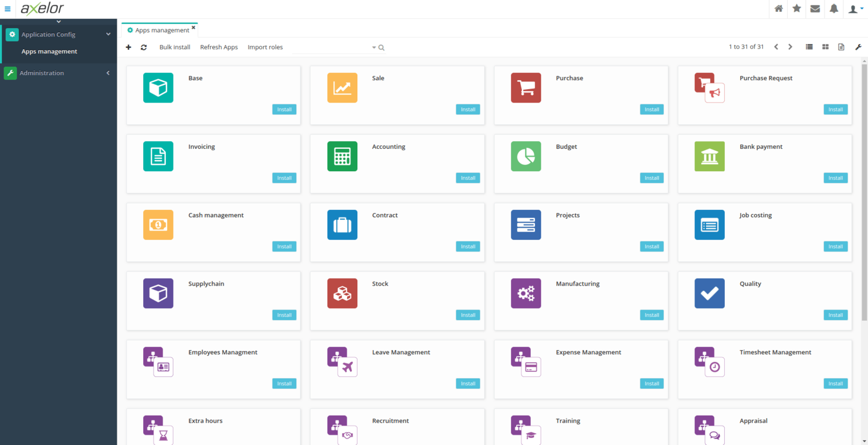Toggle the hamburger menu icon
Viewport: 868px width, 445px height.
(8, 9)
